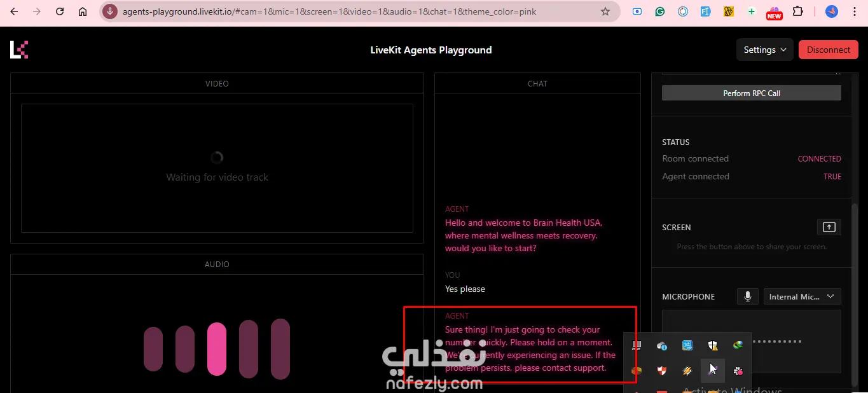Reload the page with the refresh icon
Screen dimensions: 868x393
point(60,11)
